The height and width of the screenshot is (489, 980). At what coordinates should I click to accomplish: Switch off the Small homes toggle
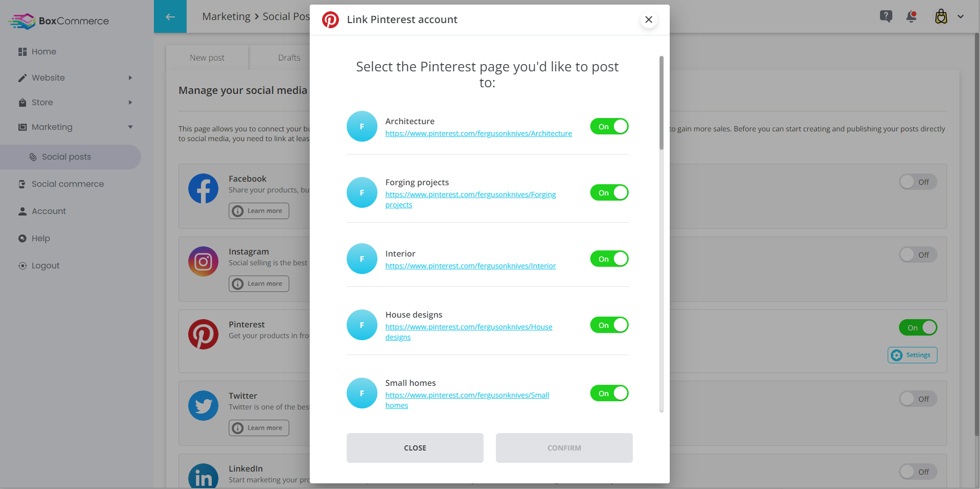pos(609,393)
